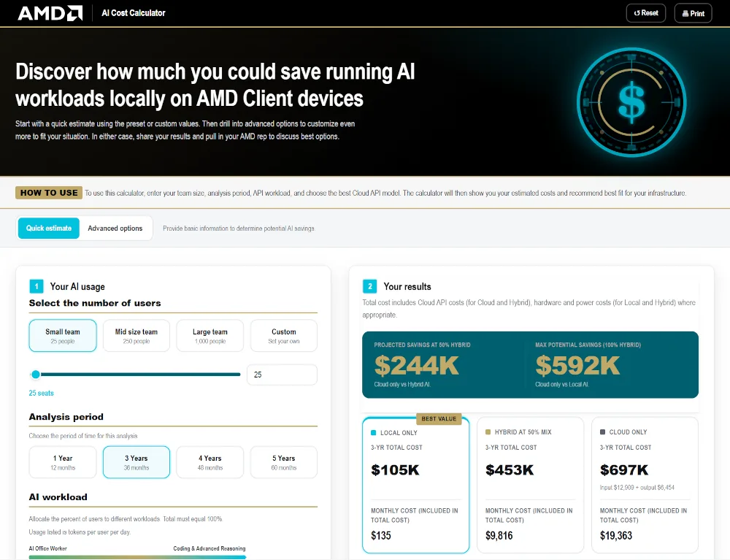Click the $244K projected savings value
730x560 pixels.
point(417,365)
